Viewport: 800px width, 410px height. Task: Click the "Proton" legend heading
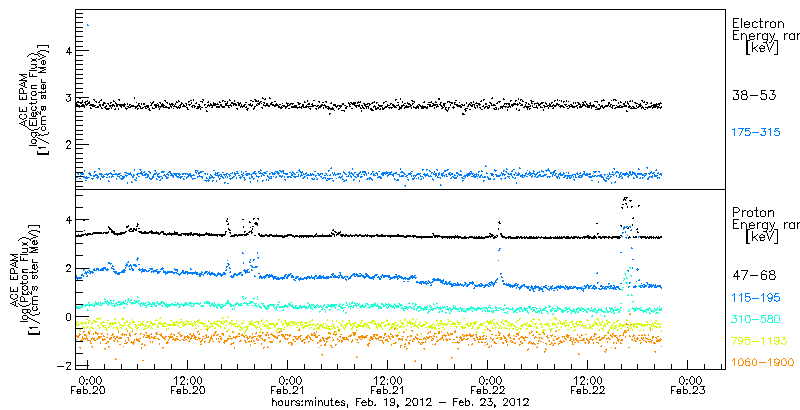[753, 212]
